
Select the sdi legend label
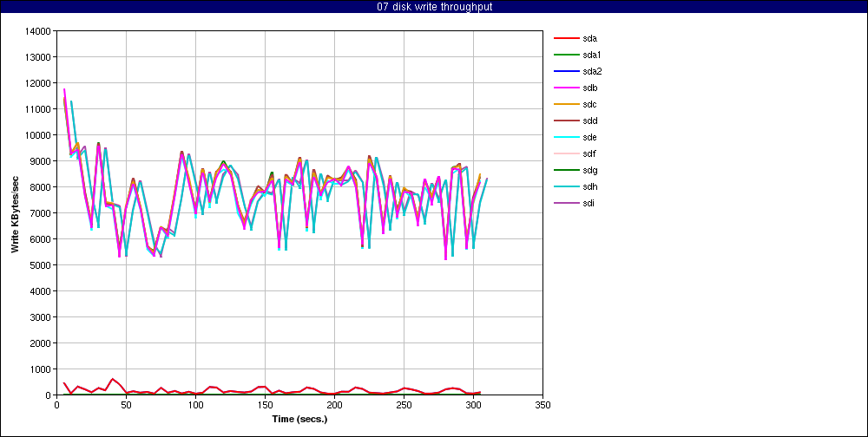pos(589,203)
